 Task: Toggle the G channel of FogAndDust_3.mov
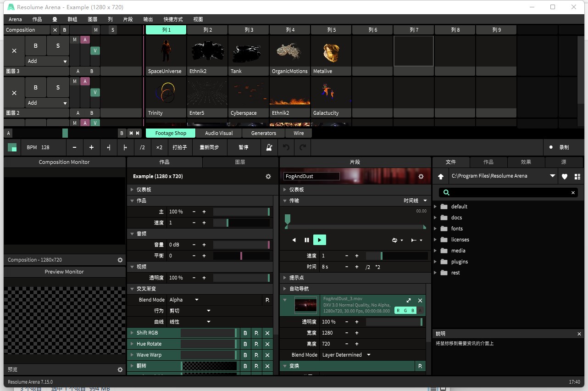click(x=405, y=310)
